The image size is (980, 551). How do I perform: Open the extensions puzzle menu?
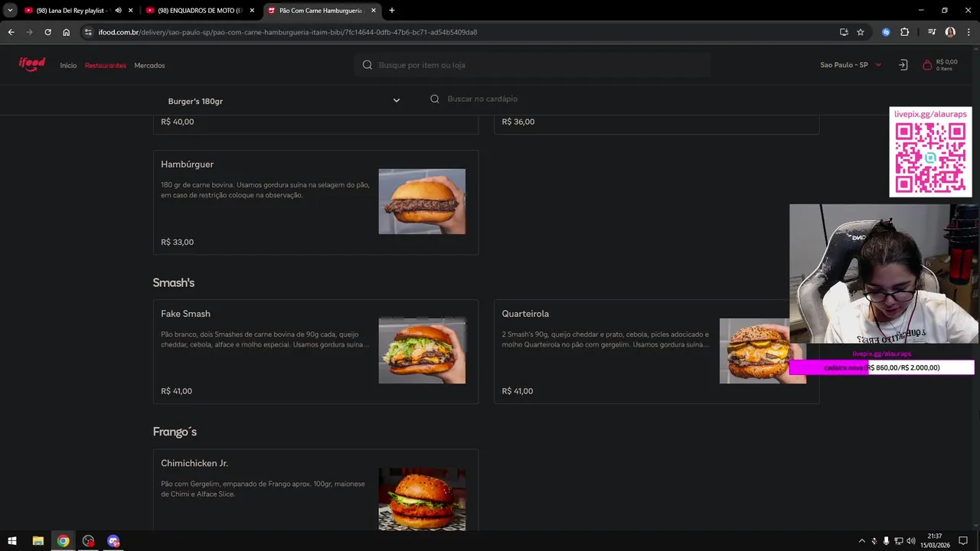pyautogui.click(x=905, y=32)
